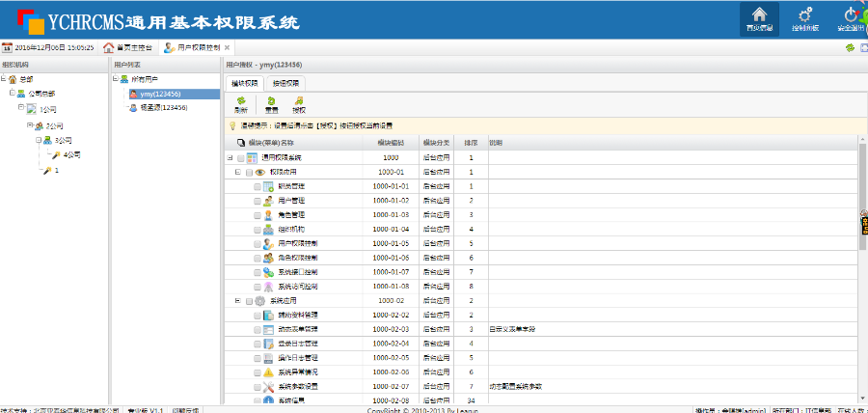Collapse the 系统应用 module group
The height and width of the screenshot is (413, 868).
tap(237, 301)
